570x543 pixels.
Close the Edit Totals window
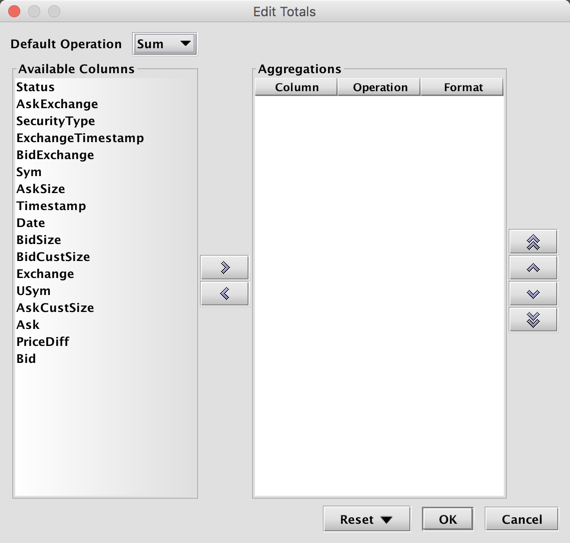tap(14, 11)
